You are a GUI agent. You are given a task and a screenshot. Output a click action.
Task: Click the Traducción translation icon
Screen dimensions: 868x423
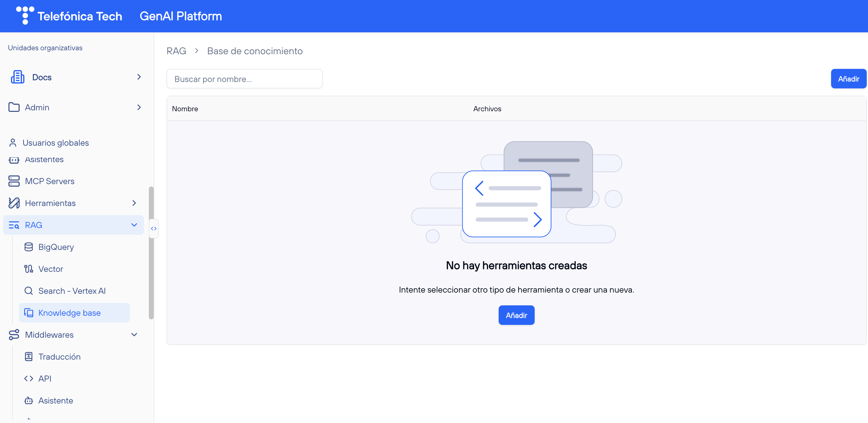pyautogui.click(x=29, y=356)
